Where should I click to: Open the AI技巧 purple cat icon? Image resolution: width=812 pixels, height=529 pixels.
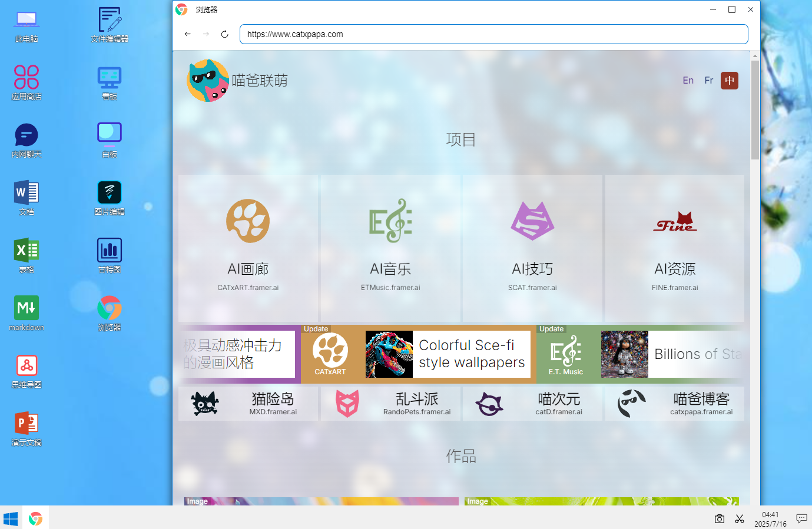coord(532,221)
